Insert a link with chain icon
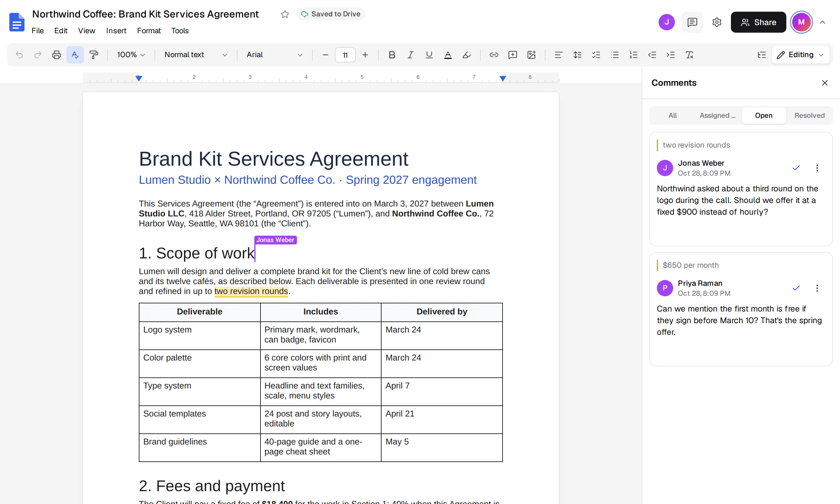 coord(494,55)
